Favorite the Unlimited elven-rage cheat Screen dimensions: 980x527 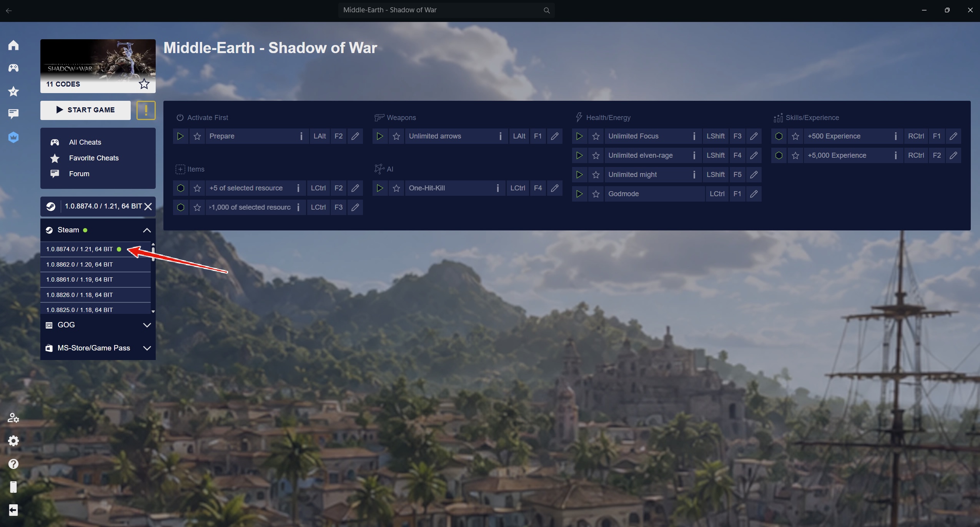(x=596, y=155)
